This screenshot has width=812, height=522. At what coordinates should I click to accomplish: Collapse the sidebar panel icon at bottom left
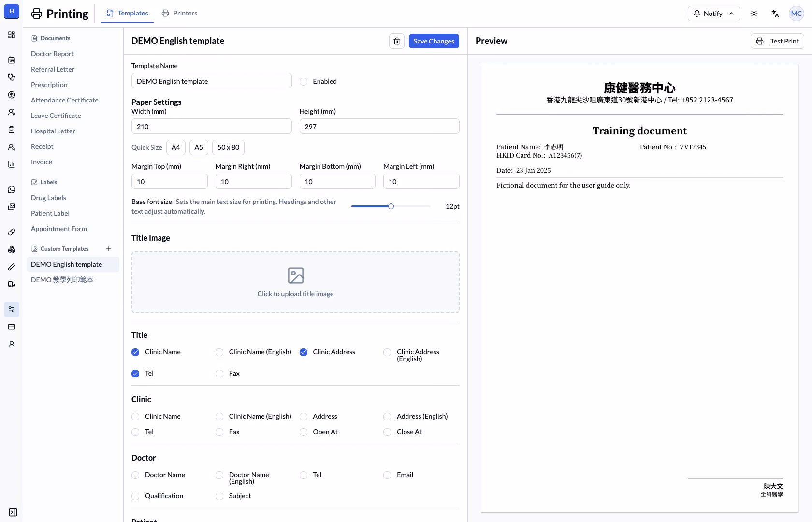(x=13, y=512)
